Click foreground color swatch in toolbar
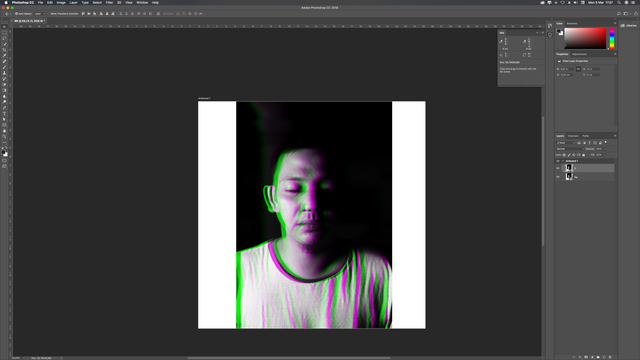 click(x=3, y=152)
